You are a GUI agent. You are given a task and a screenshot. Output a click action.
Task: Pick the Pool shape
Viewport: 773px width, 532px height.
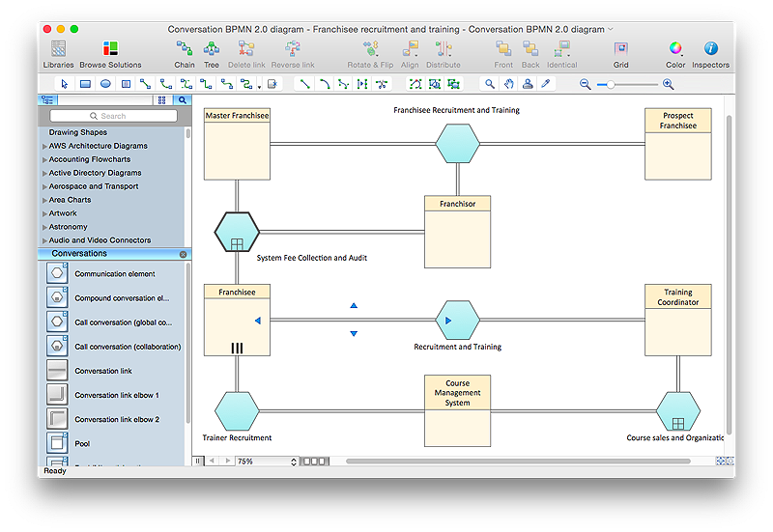(57, 442)
